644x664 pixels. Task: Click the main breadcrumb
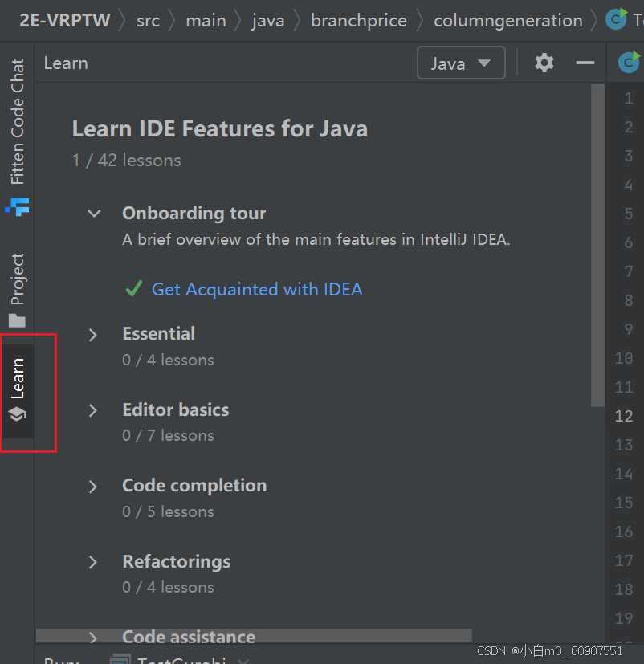pos(206,20)
